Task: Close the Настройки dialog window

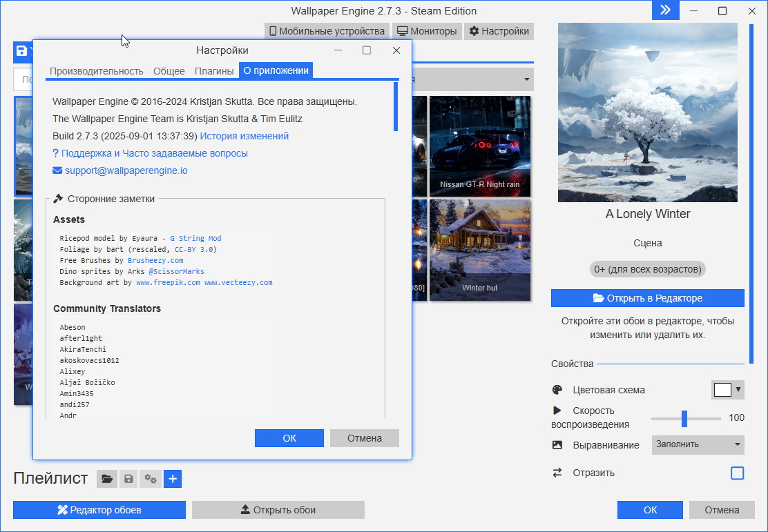Action: tap(396, 50)
